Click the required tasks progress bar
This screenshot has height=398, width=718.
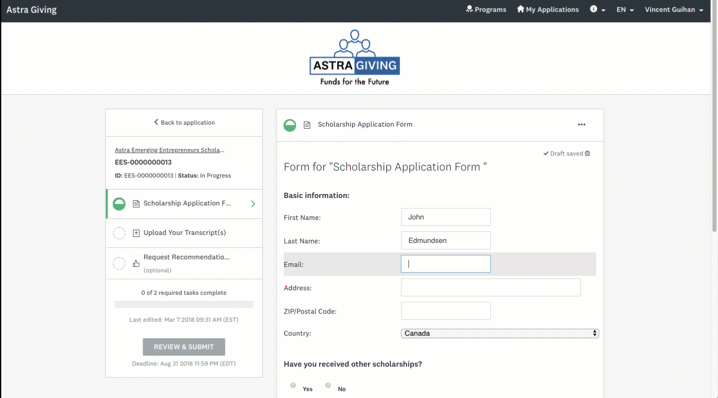click(x=184, y=304)
